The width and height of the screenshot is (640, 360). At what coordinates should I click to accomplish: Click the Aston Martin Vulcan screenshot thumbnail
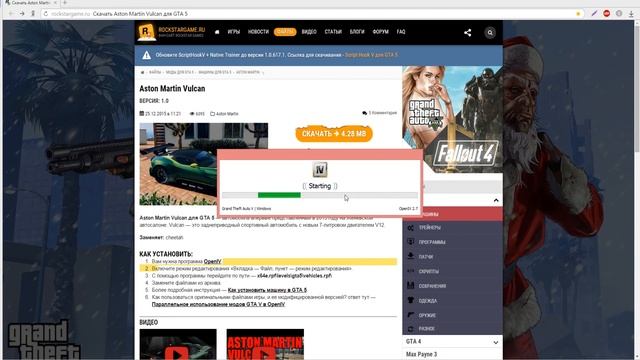pos(178,163)
